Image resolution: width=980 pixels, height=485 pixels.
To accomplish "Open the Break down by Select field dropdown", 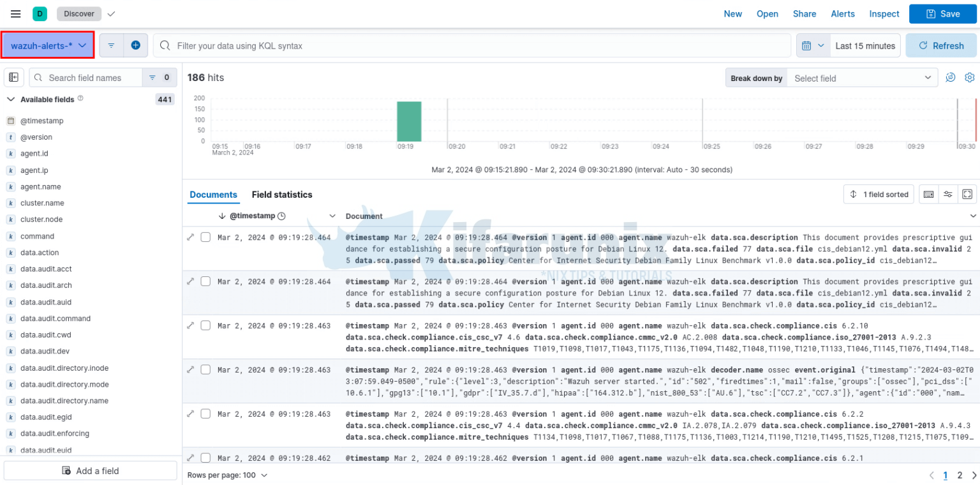I will [x=861, y=77].
